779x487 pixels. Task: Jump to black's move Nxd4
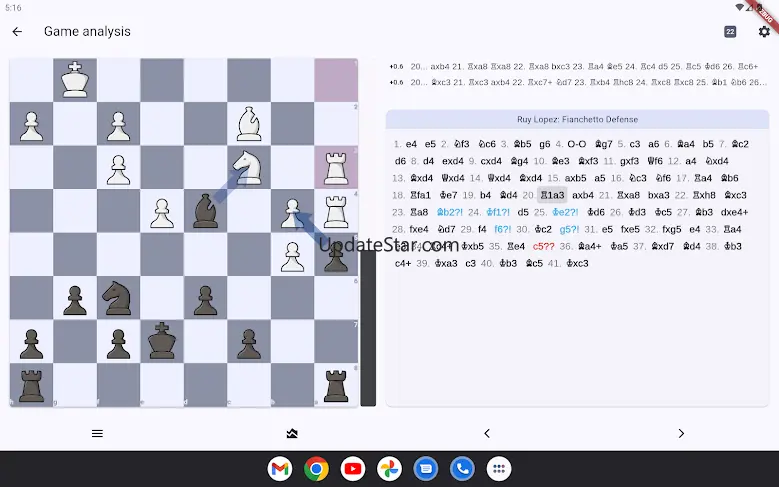click(x=717, y=161)
